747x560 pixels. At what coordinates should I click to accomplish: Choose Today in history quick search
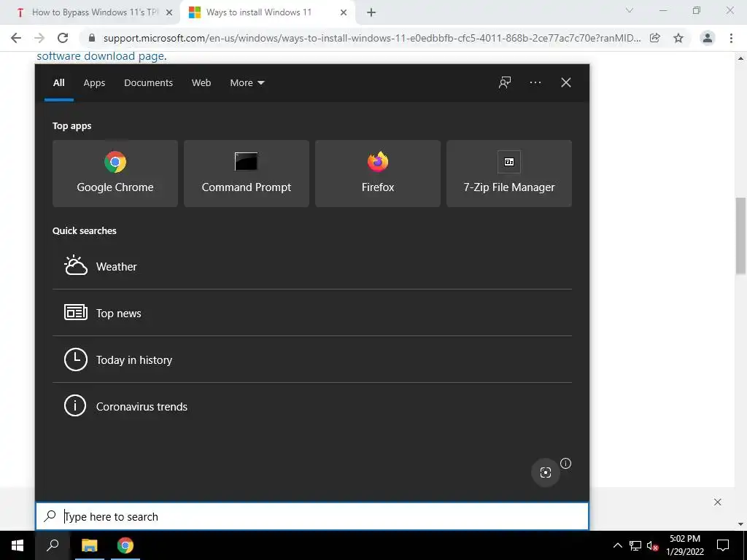(x=312, y=359)
